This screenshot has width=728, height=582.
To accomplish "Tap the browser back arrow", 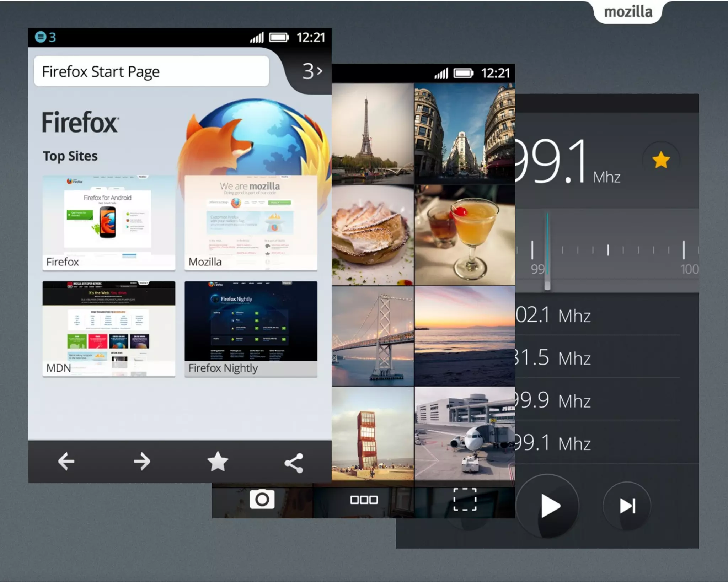I will coord(66,462).
